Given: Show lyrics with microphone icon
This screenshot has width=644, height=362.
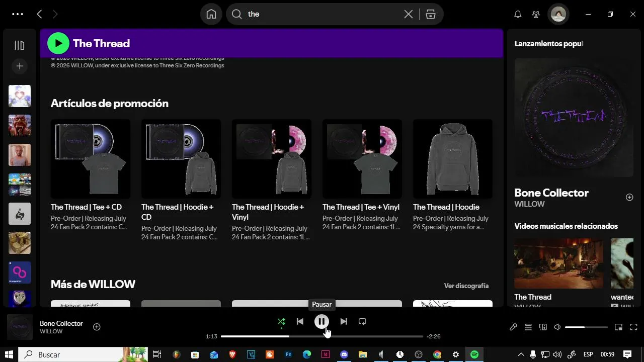Looking at the screenshot, I should 513,327.
